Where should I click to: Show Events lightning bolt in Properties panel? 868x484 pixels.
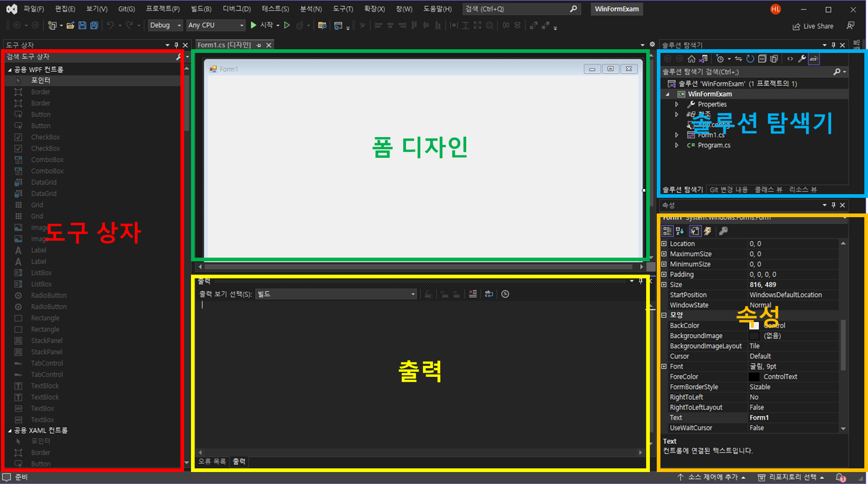tap(708, 231)
